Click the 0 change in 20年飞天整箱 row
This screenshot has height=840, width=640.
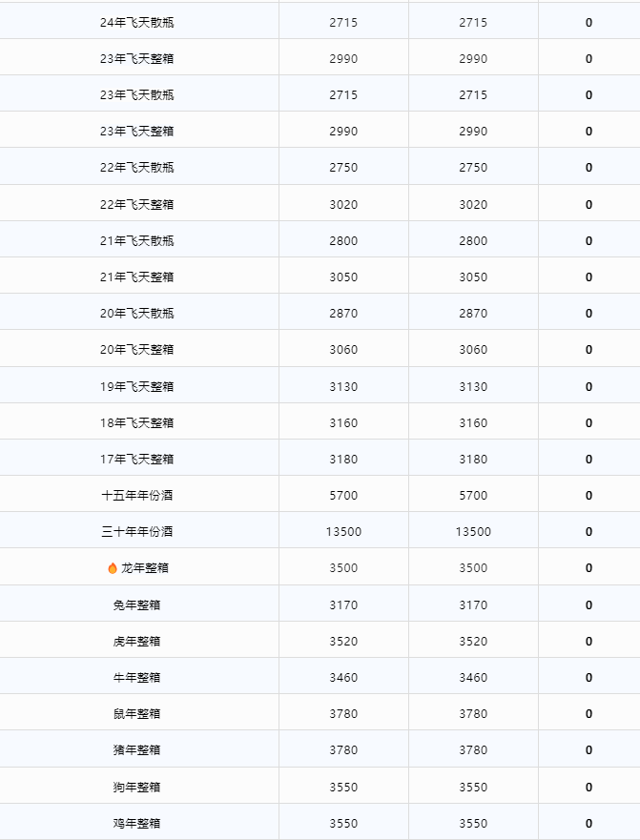(x=589, y=349)
